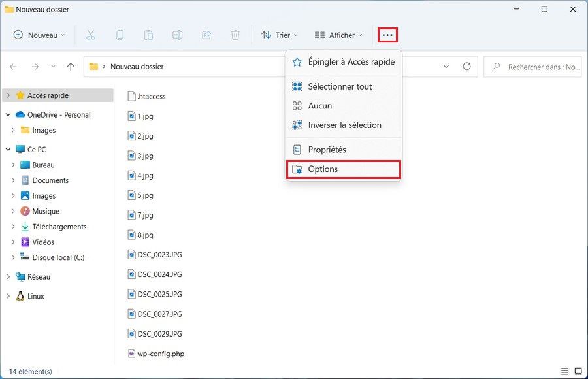This screenshot has width=588, height=379.
Task: Delete files with the trash toolbar icon
Action: click(235, 35)
